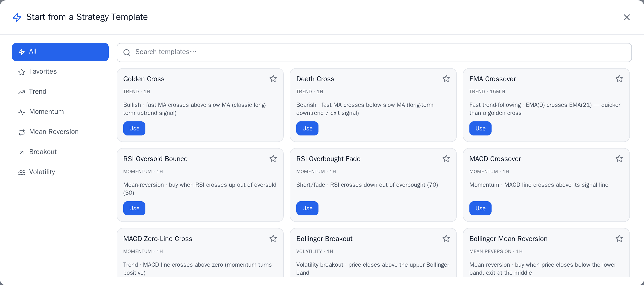This screenshot has height=285, width=644.
Task: Show Momentum templates
Action: (x=60, y=112)
